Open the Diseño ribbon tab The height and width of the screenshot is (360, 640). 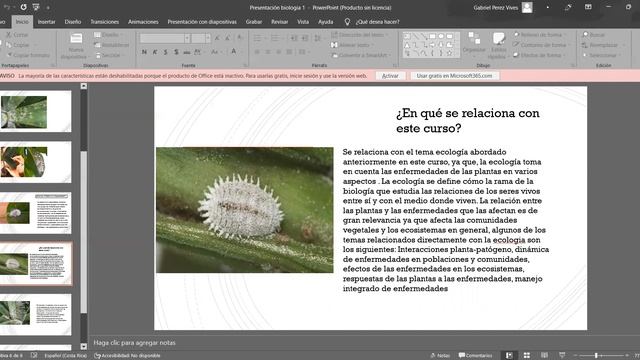pos(73,22)
